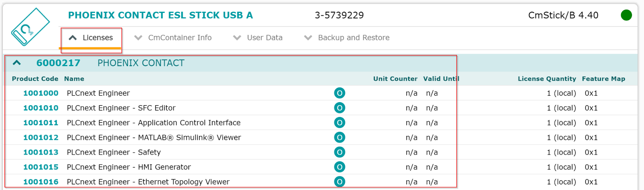Image resolution: width=644 pixels, height=190 pixels.
Task: Click the Ethernet Topology Viewer circle icon
Action: tap(340, 182)
